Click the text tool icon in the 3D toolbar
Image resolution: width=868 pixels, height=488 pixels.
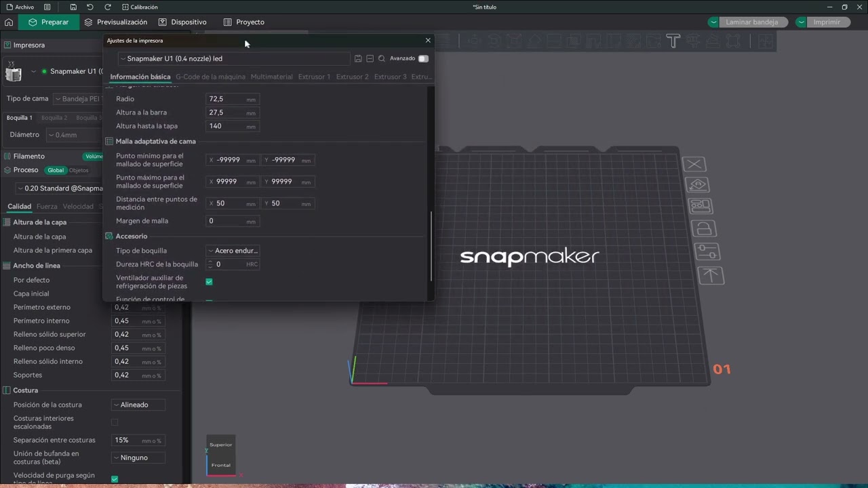673,41
